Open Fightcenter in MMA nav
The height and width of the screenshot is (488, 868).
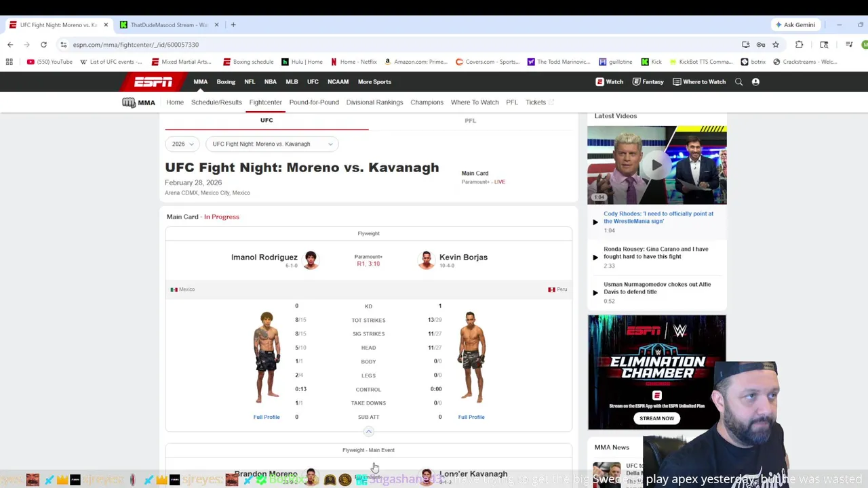(265, 102)
